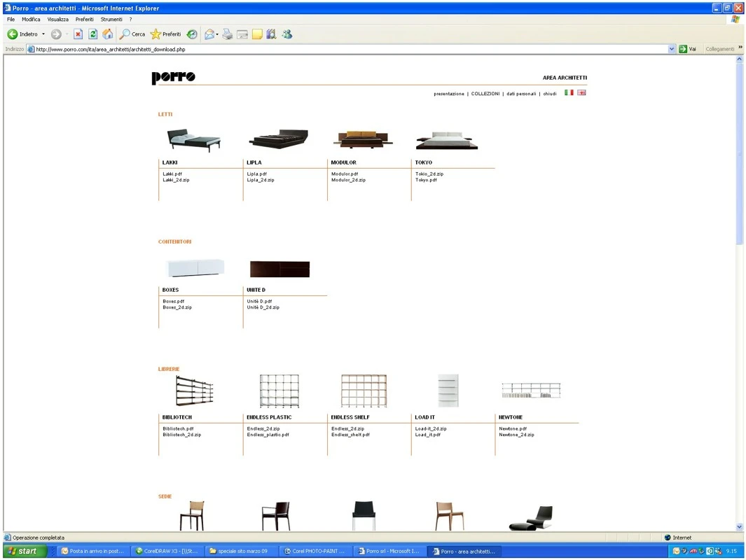Go to the Home page icon
Screen dimensions: 746x560
tap(107, 34)
